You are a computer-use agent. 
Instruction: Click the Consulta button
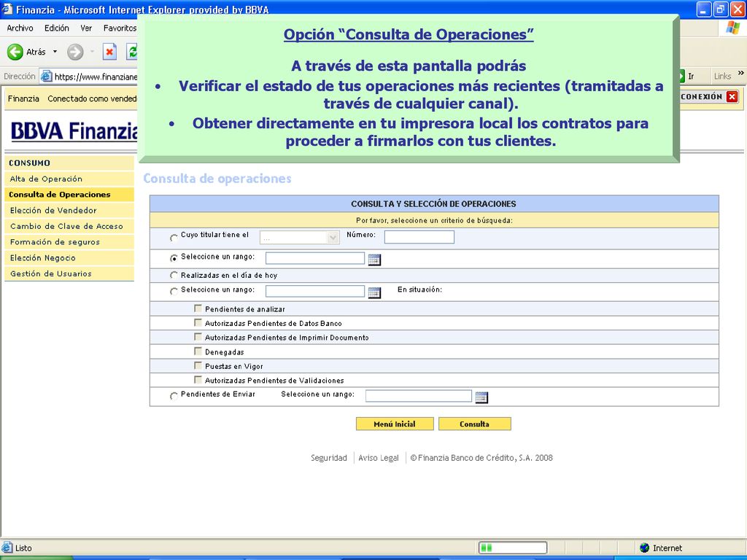click(x=474, y=424)
